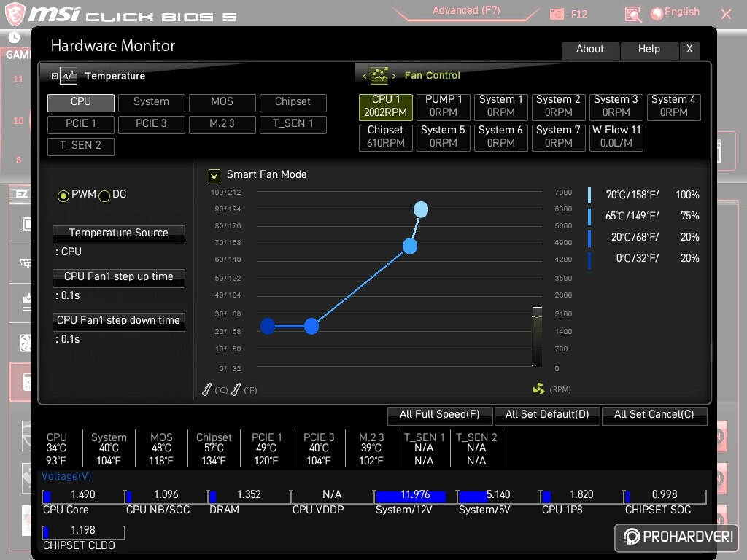Screen dimensions: 747x560
Task: Select the System 2 fan header
Action: click(x=558, y=106)
